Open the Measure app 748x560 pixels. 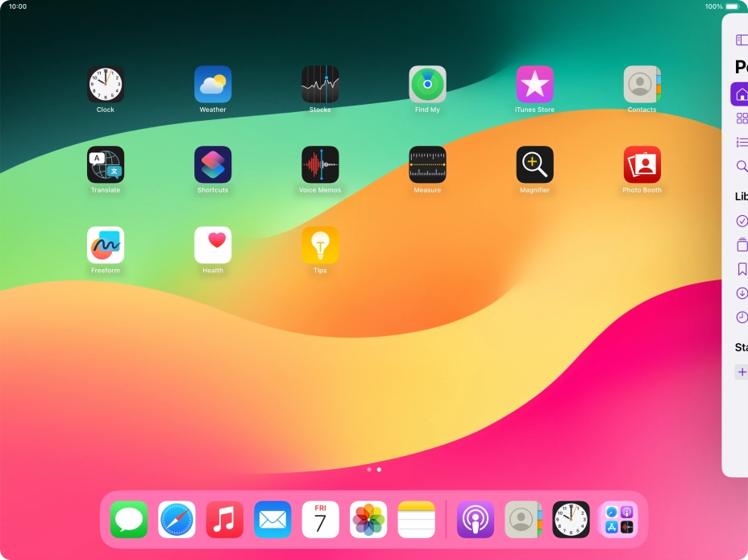(x=427, y=165)
